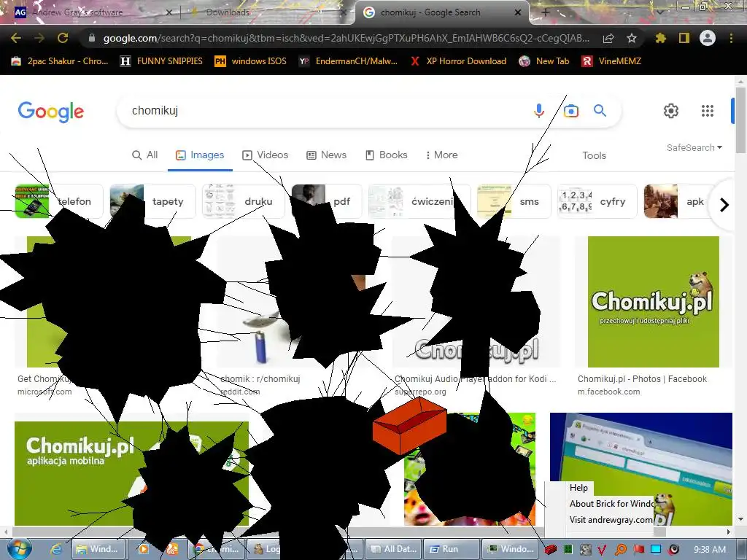Bookmark this page with the star icon

(x=632, y=38)
